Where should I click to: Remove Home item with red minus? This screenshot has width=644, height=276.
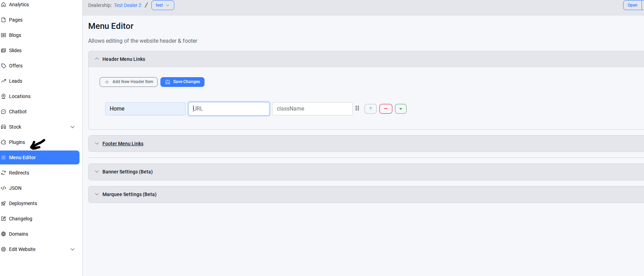(x=386, y=109)
